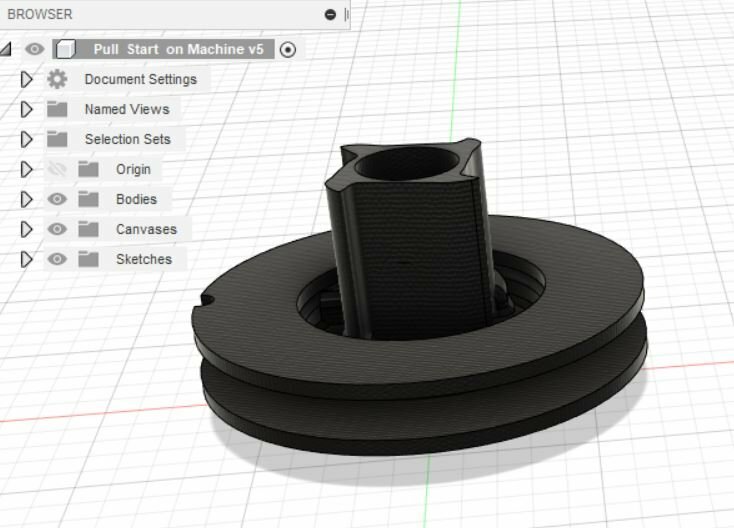This screenshot has height=528, width=734.
Task: Toggle visibility of the Sketches folder
Action: pyautogui.click(x=57, y=259)
